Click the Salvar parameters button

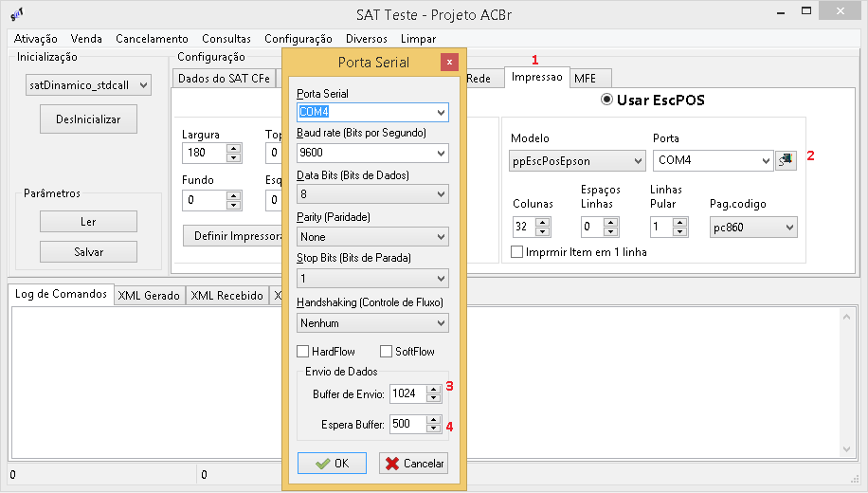pyautogui.click(x=88, y=252)
